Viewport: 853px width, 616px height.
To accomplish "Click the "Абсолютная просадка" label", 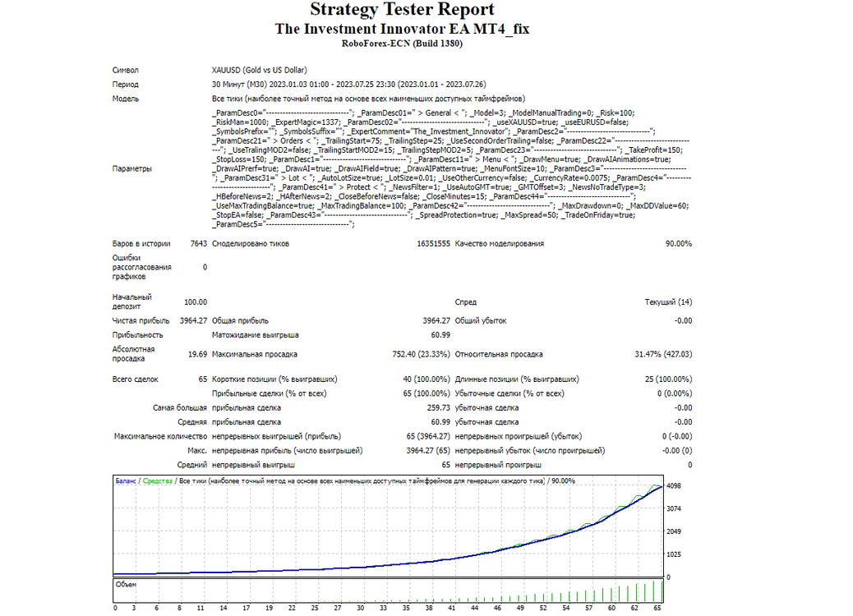I will click(x=134, y=354).
